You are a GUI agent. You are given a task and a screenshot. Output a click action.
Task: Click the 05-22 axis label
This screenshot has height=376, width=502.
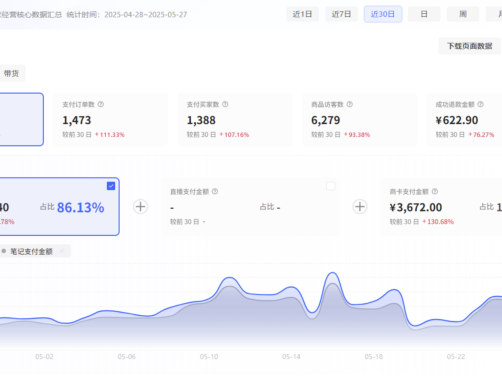pyautogui.click(x=456, y=357)
